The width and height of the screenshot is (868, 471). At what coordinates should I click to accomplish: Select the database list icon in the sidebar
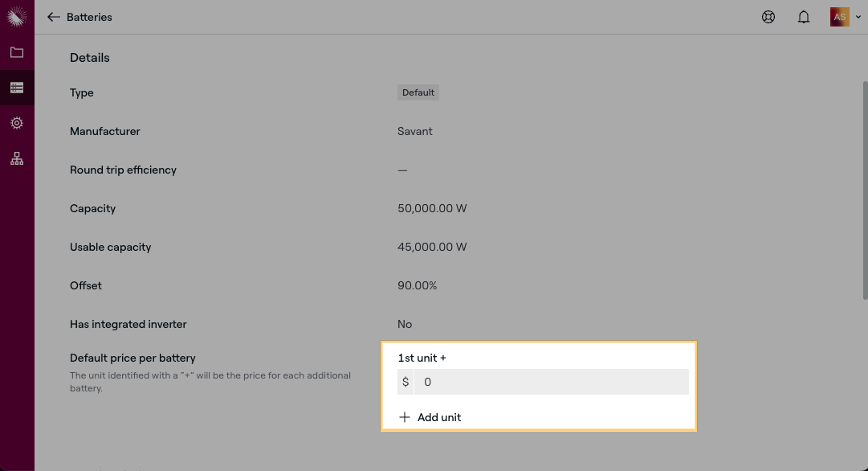point(17,88)
